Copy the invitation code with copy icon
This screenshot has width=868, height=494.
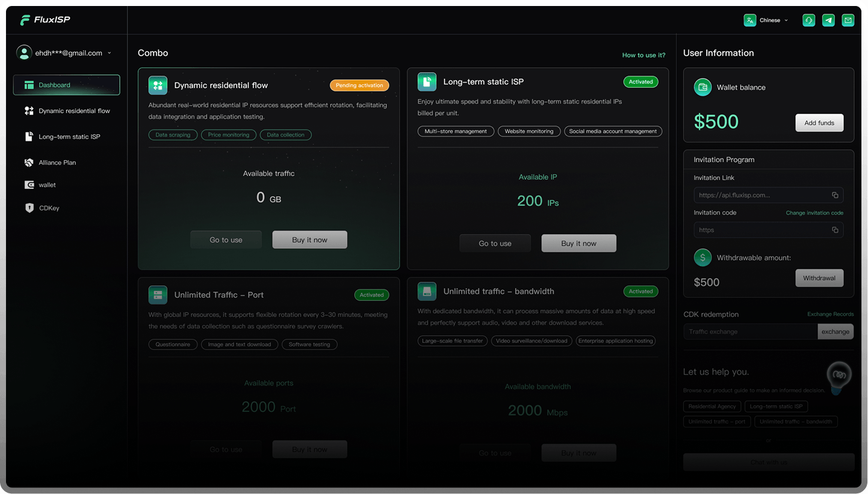834,230
